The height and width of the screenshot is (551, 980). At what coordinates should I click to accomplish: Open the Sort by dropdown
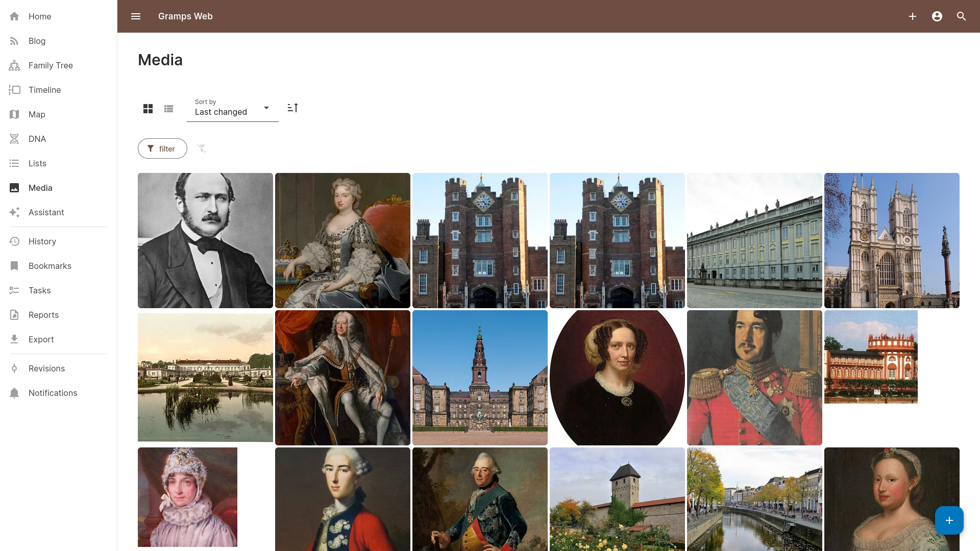click(x=233, y=108)
